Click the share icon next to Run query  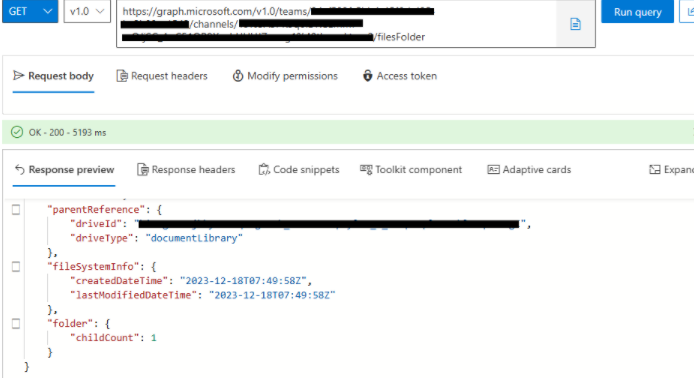pos(689,12)
